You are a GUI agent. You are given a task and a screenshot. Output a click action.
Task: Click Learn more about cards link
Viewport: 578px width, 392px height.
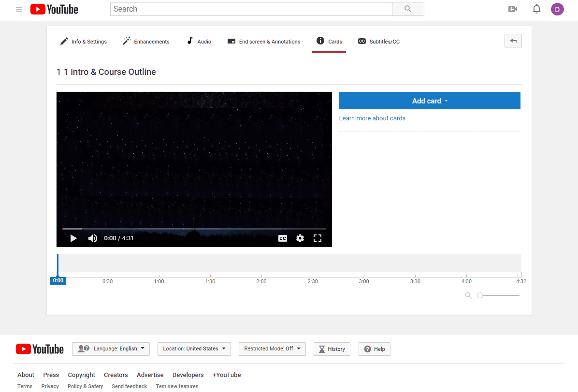(372, 118)
